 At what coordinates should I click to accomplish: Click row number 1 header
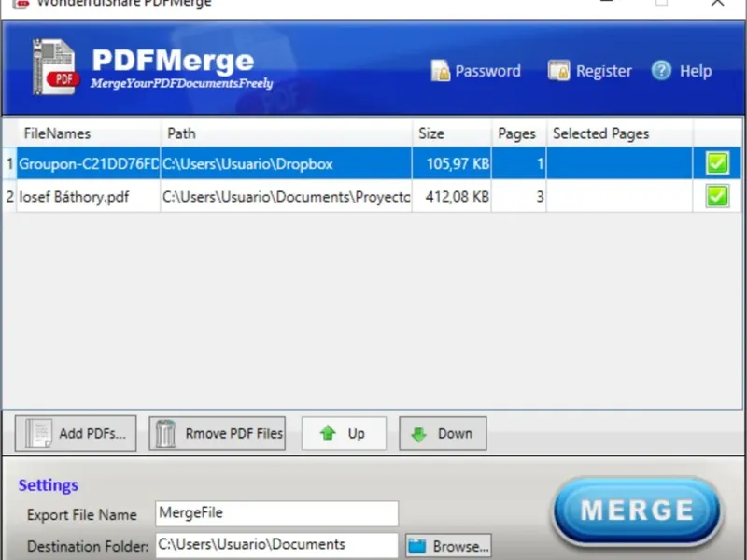[x=9, y=164]
